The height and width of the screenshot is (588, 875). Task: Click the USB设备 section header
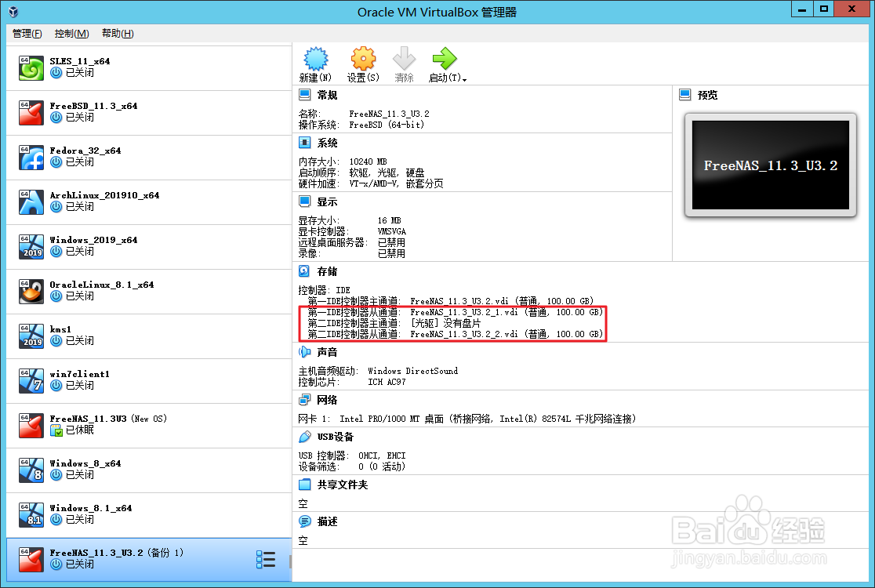pyautogui.click(x=336, y=437)
